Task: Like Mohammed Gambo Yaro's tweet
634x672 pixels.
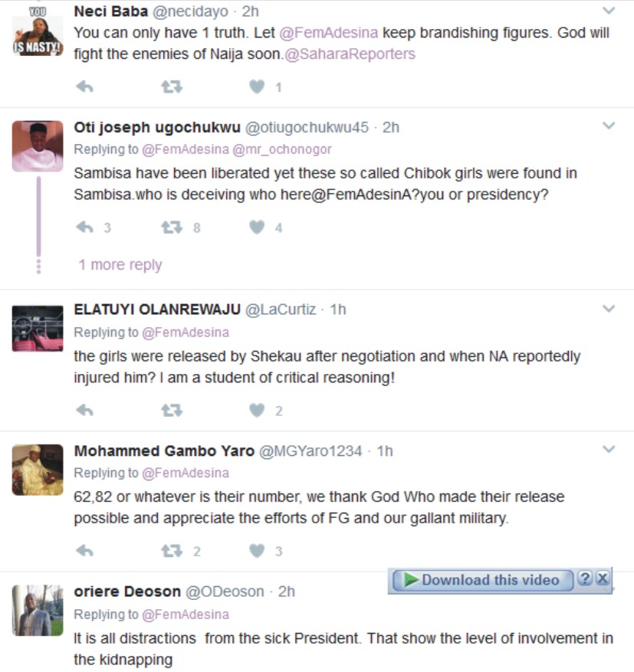Action: tap(258, 551)
